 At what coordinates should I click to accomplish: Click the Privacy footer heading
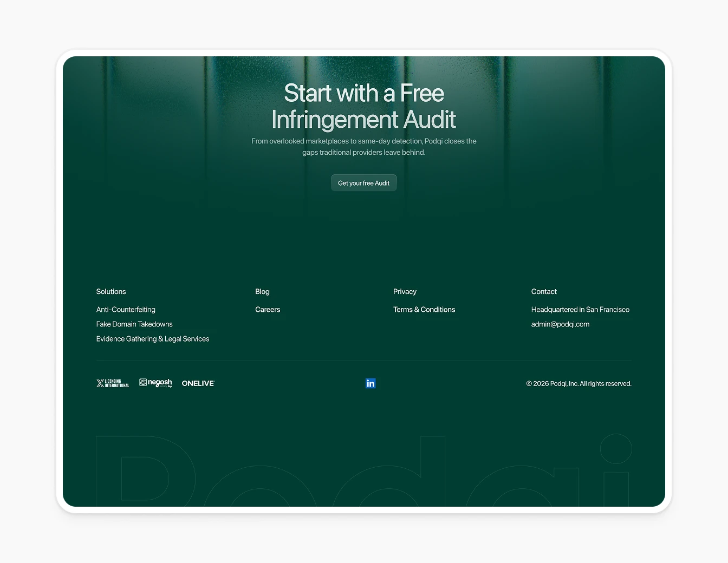coord(405,291)
